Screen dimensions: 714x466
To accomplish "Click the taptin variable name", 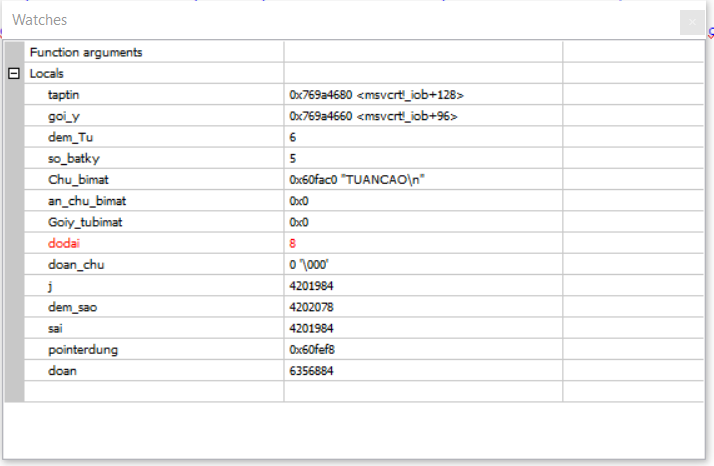I will (64, 95).
